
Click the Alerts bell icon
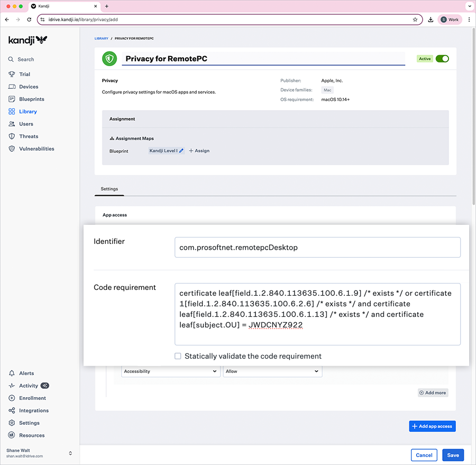12,373
